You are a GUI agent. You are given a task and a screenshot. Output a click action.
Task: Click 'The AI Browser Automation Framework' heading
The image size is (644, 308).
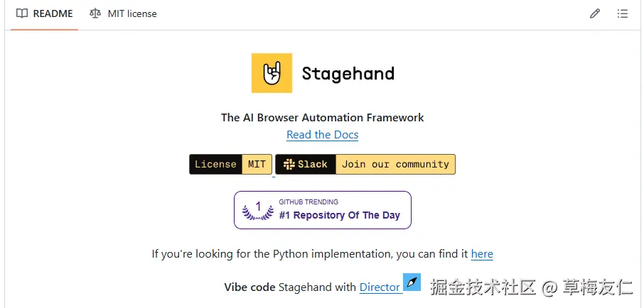(x=322, y=118)
